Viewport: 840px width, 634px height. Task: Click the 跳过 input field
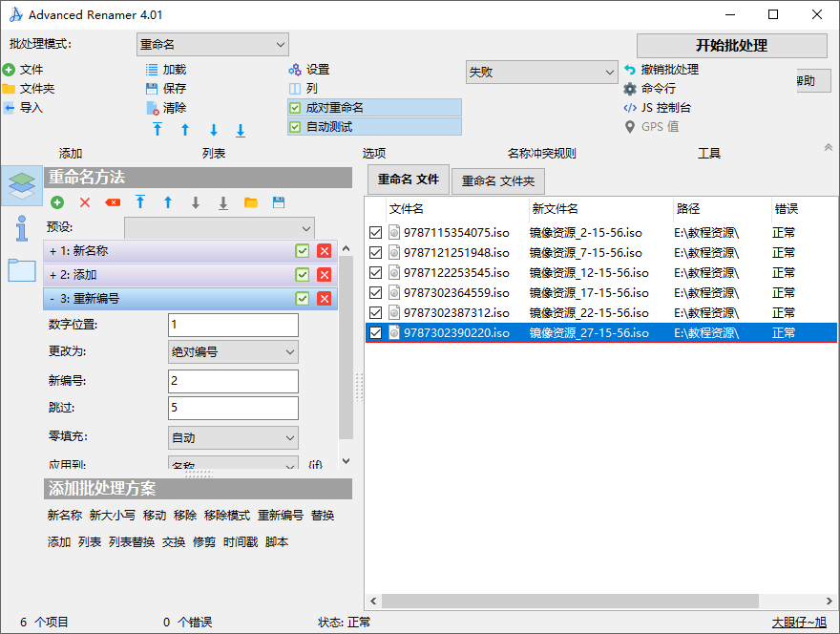(233, 408)
